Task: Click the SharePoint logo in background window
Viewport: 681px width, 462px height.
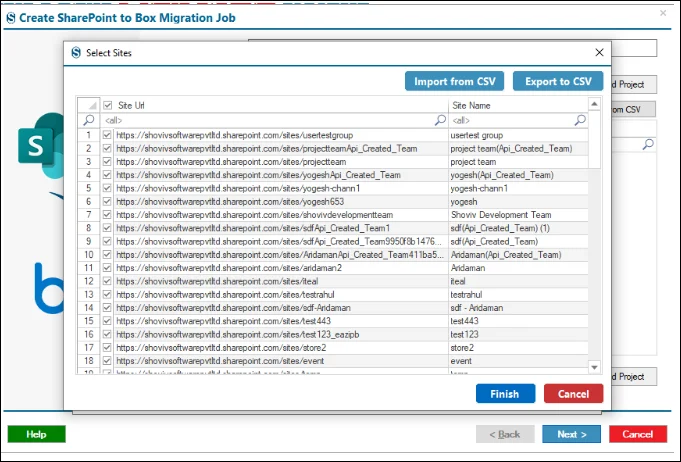Action: click(41, 145)
